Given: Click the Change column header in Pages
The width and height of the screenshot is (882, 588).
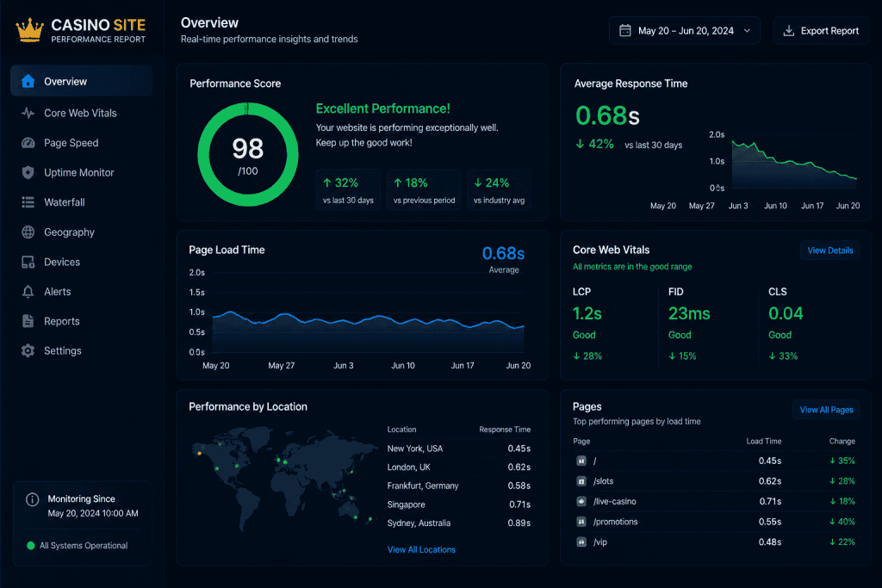Looking at the screenshot, I should [x=842, y=442].
